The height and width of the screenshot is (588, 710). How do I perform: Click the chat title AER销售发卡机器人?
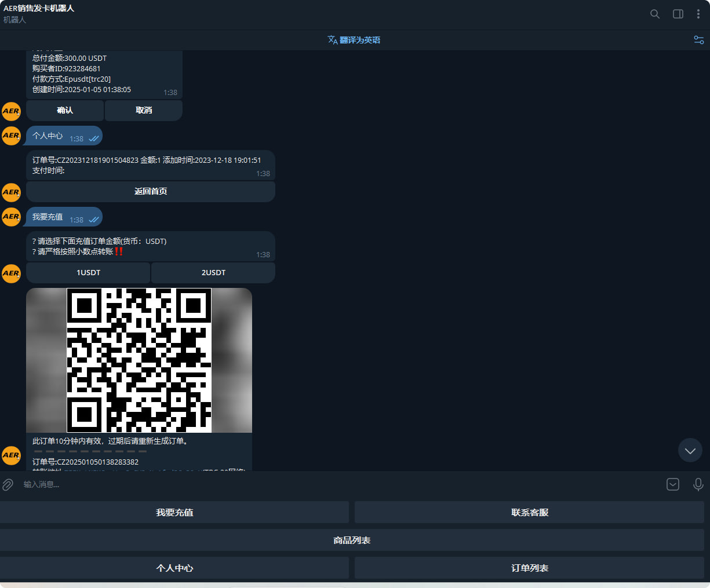pyautogui.click(x=39, y=9)
